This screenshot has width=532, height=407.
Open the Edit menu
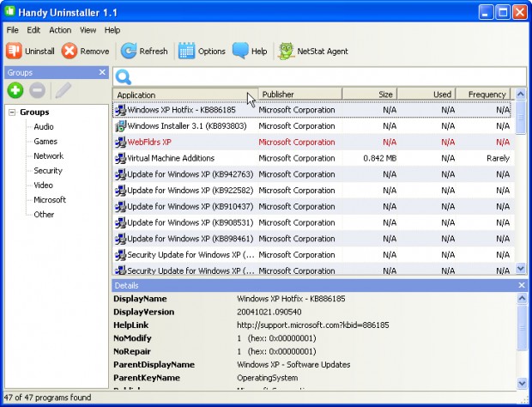(33, 30)
